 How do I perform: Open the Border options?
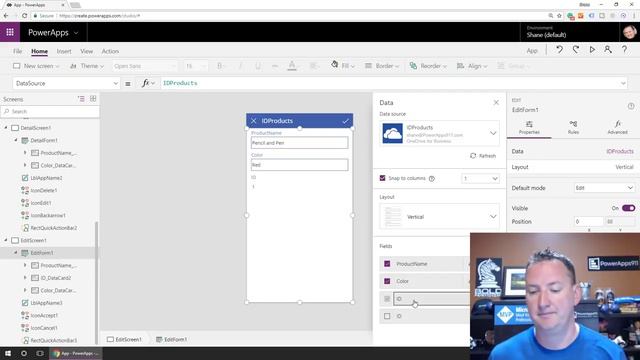[x=382, y=66]
